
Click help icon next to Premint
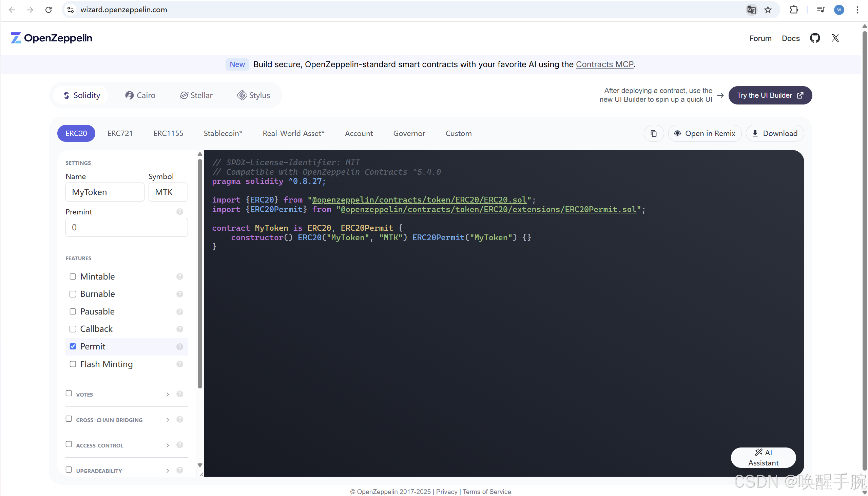[x=180, y=212]
